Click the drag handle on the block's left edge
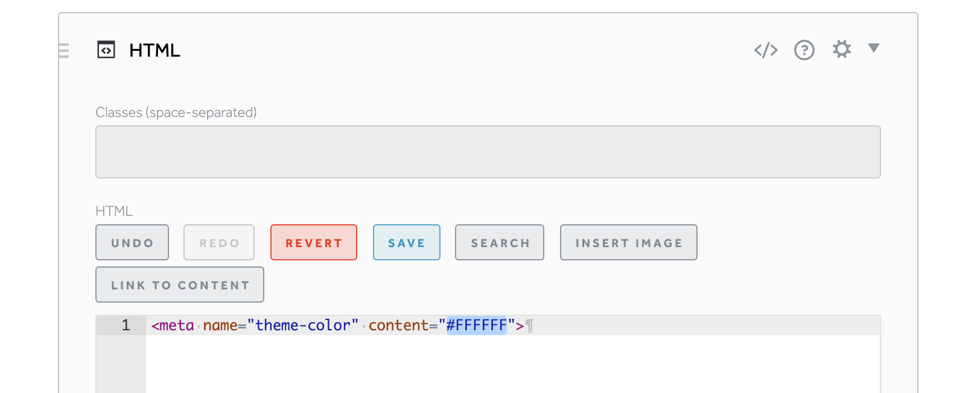This screenshot has width=980, height=393. click(x=64, y=51)
